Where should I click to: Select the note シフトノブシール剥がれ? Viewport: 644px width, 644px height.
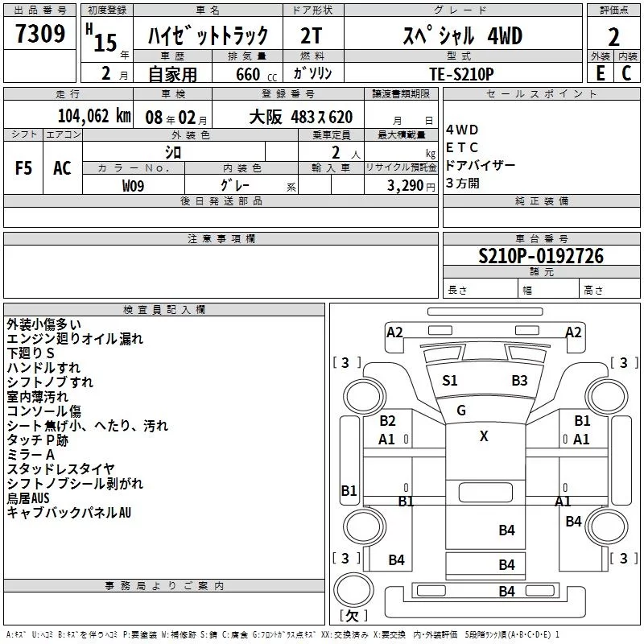pyautogui.click(x=75, y=484)
